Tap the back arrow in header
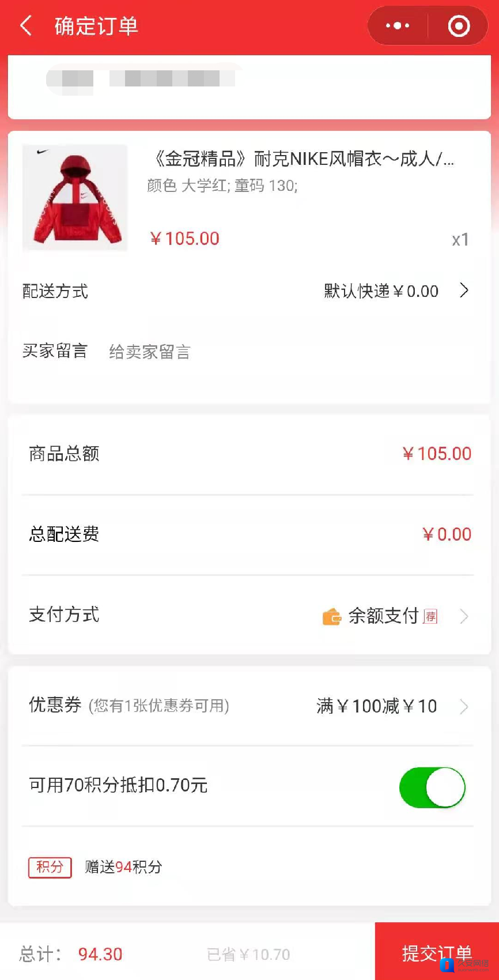Image resolution: width=499 pixels, height=980 pixels. point(26,26)
